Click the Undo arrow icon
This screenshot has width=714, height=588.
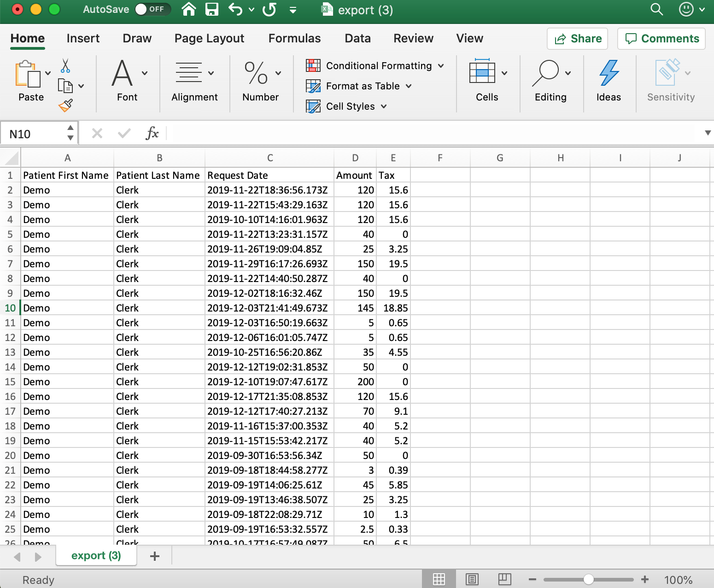click(x=235, y=10)
